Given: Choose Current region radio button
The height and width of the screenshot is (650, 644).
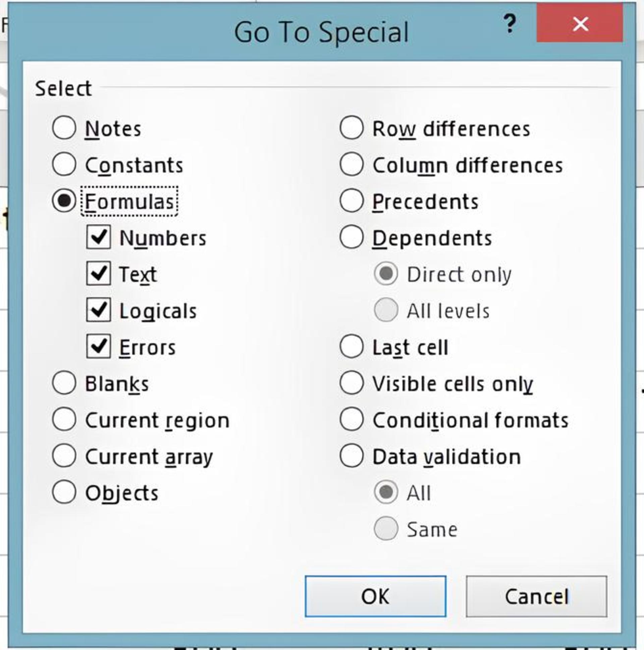Looking at the screenshot, I should pos(64,419).
